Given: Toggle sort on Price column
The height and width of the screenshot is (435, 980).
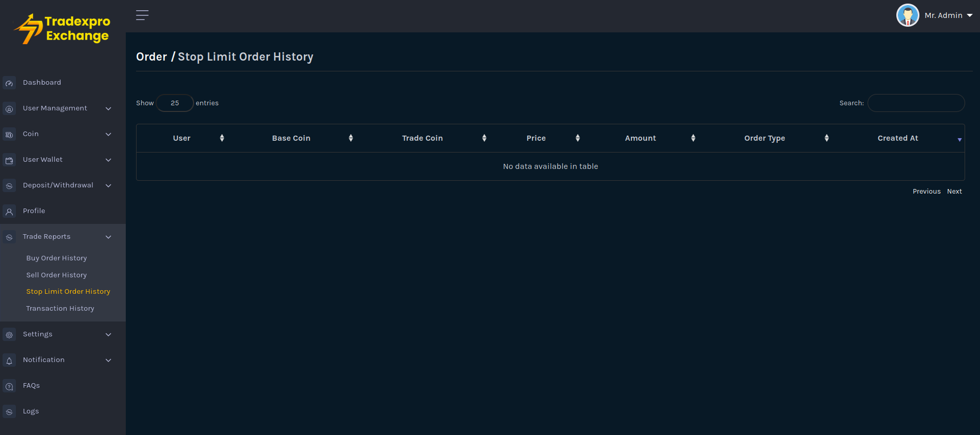Looking at the screenshot, I should click(x=536, y=138).
